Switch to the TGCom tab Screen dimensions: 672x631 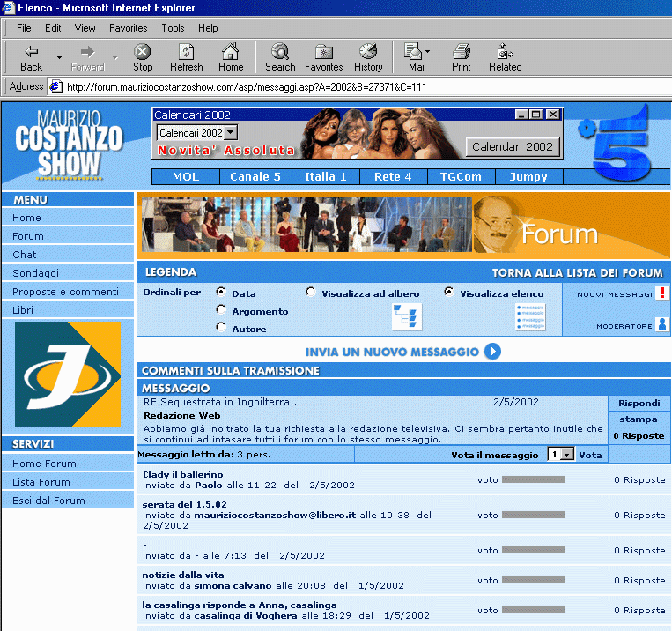point(462,177)
